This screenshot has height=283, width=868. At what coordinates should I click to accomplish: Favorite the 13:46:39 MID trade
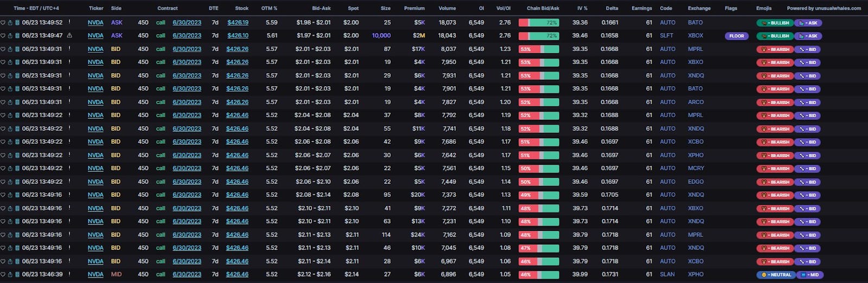(3, 275)
